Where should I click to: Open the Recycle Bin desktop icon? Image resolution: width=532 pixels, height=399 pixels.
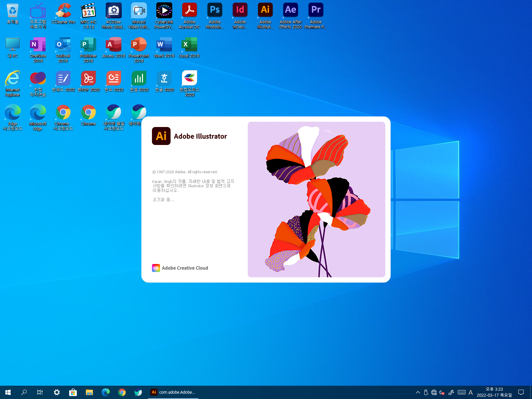tap(13, 14)
